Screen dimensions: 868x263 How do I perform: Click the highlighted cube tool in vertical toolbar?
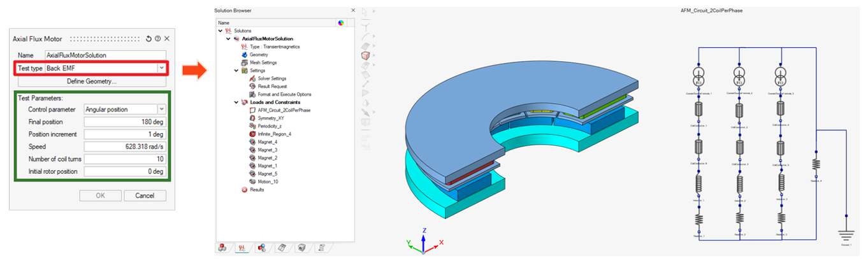[x=365, y=55]
